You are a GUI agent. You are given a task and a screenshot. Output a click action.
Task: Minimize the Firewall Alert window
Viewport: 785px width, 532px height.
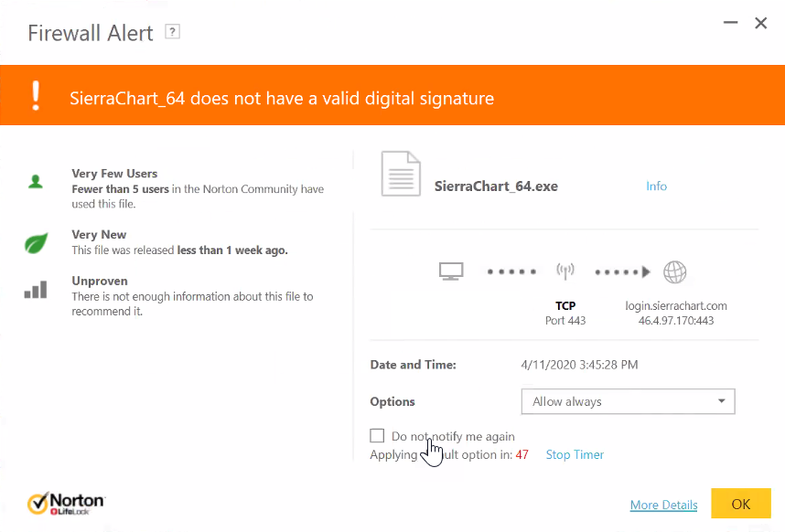730,23
